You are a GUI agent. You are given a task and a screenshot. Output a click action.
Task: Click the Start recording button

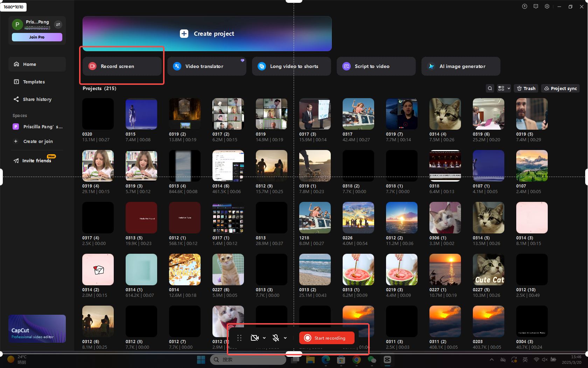pyautogui.click(x=327, y=338)
